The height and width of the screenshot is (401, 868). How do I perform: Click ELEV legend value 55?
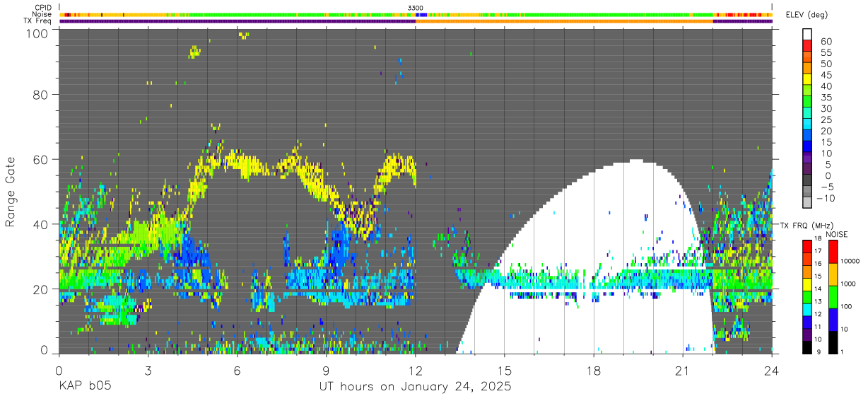826,52
